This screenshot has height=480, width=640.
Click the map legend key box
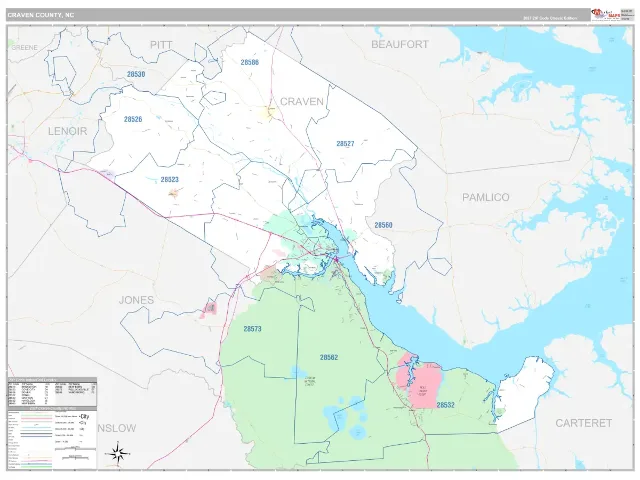(52, 439)
